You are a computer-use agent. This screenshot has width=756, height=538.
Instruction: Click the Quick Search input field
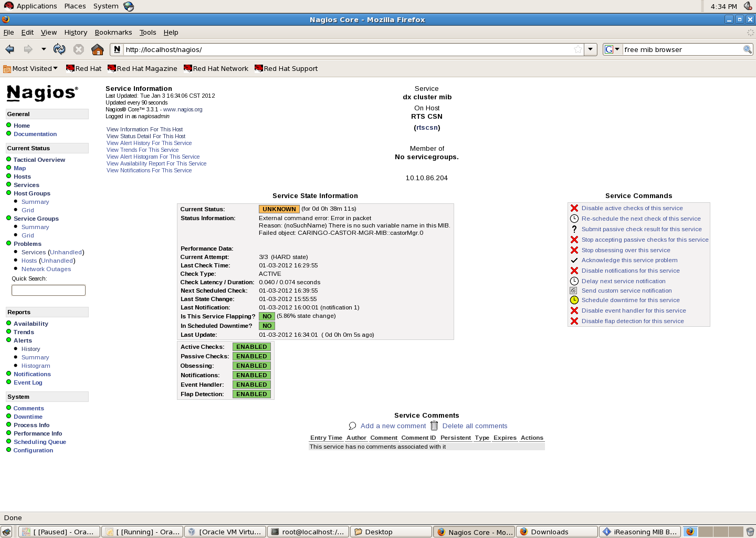pos(48,290)
